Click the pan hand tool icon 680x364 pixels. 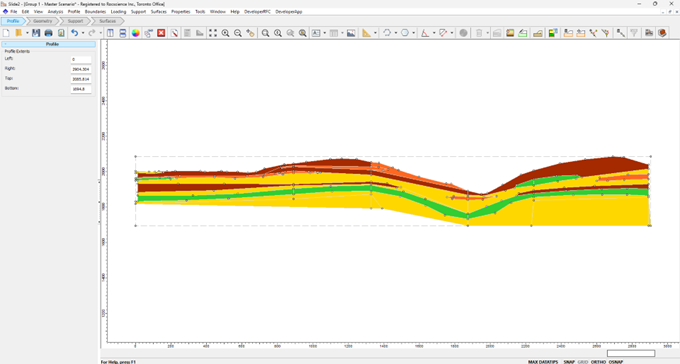click(250, 33)
